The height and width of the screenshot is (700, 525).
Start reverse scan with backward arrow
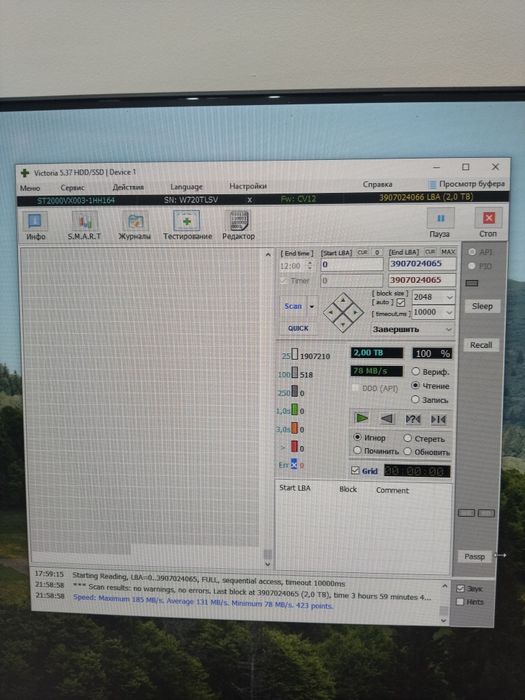pos(387,419)
